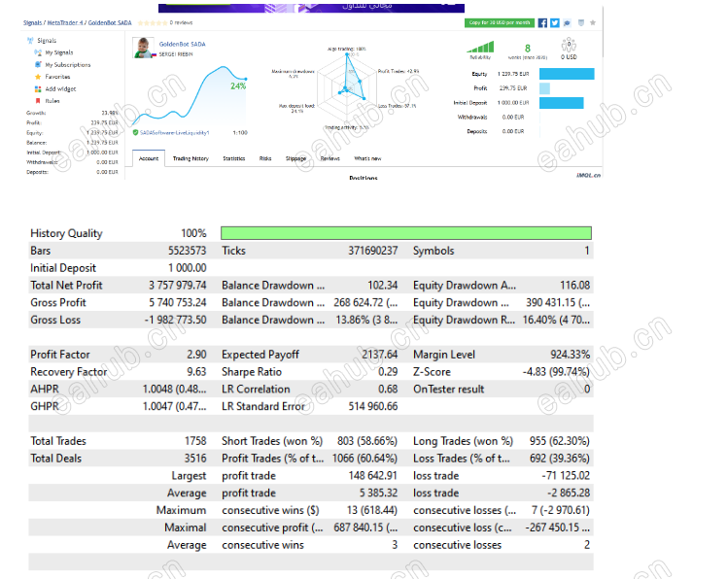Click LR Standard Error value 514 960.66
The width and height of the screenshot is (728, 579).
click(373, 406)
